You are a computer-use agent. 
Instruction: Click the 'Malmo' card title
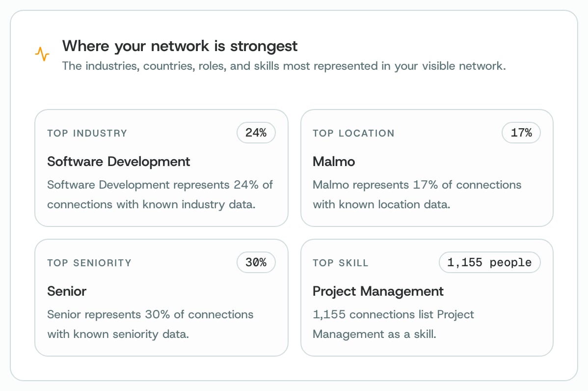pyautogui.click(x=334, y=162)
